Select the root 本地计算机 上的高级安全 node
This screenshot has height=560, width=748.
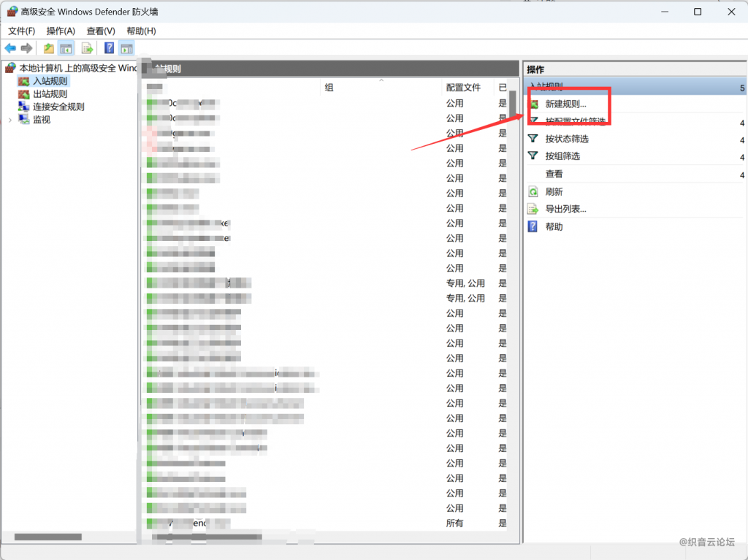(x=77, y=68)
